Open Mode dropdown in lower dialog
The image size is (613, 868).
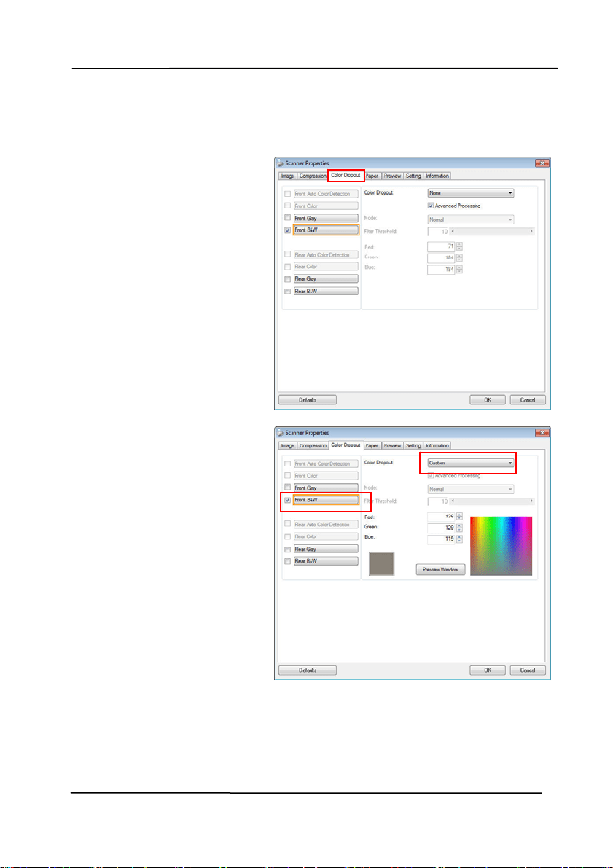(x=471, y=489)
